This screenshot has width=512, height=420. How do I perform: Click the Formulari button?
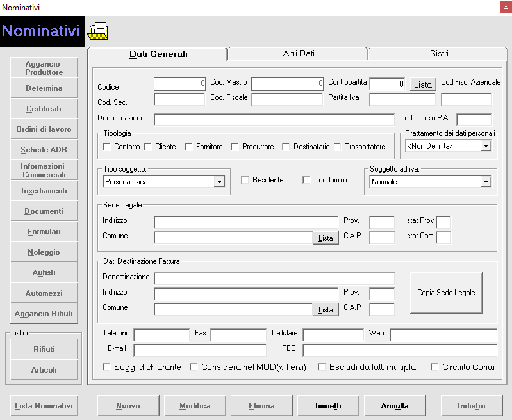[44, 232]
